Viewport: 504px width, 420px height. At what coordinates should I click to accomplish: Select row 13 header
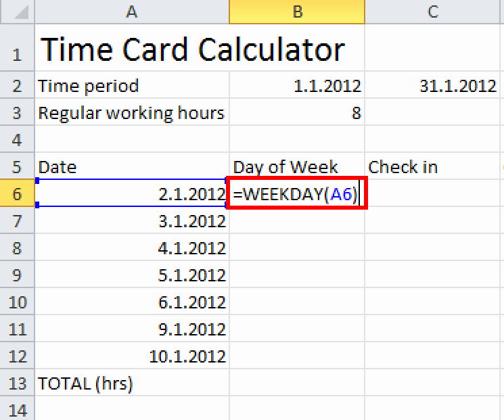[x=17, y=383]
